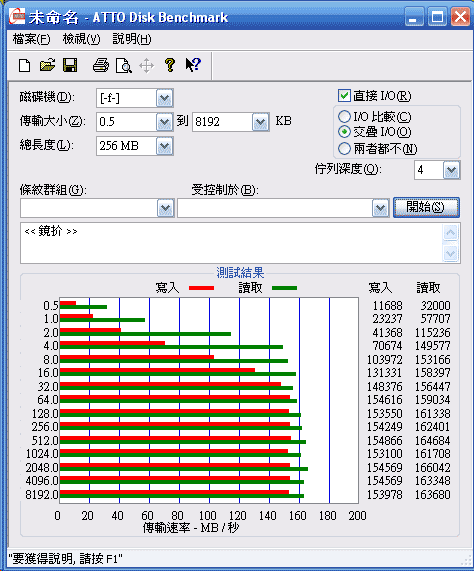Click the yellow question mark About icon
This screenshot has height=571, width=474.
tap(170, 66)
